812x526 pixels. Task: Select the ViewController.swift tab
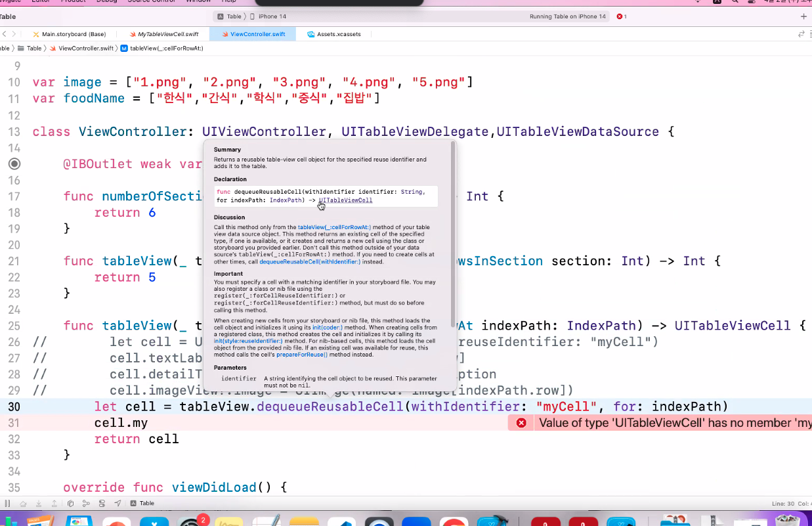(x=253, y=34)
